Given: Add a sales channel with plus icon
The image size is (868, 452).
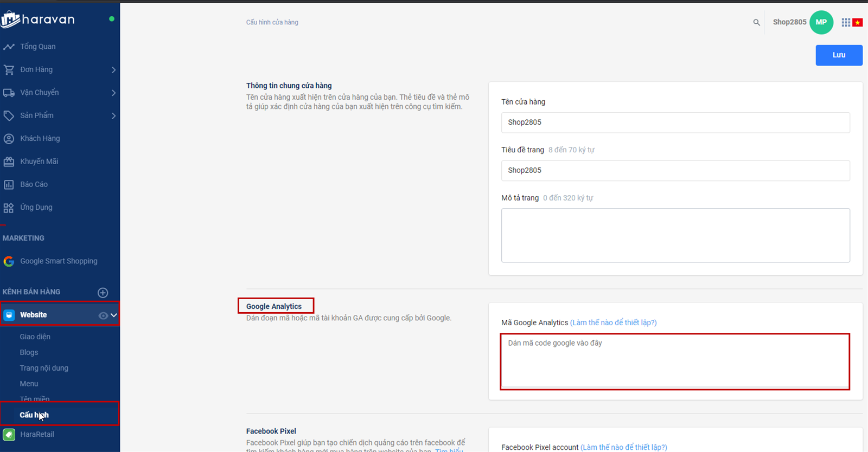Looking at the screenshot, I should pyautogui.click(x=103, y=293).
